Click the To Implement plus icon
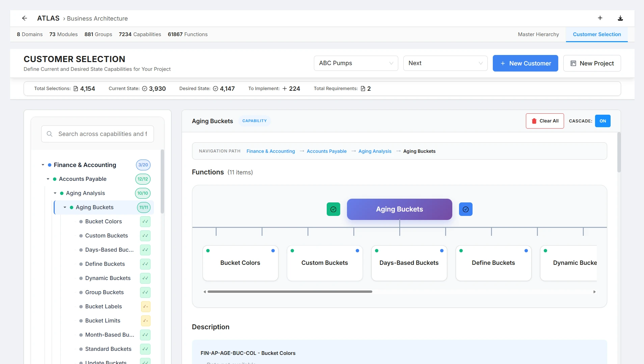The height and width of the screenshot is (364, 644). click(x=285, y=89)
